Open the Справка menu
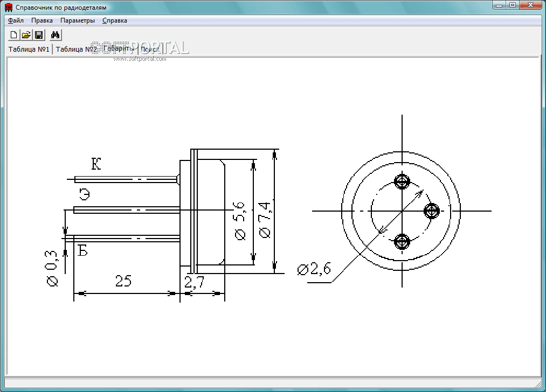 [x=115, y=20]
